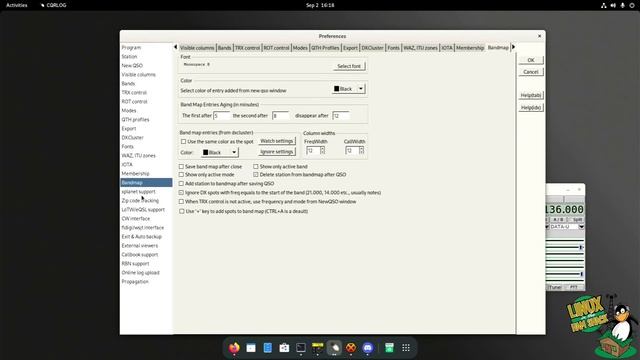The width and height of the screenshot is (640, 360).
Task: Click lower slider handle in TRX window
Action: (581, 274)
